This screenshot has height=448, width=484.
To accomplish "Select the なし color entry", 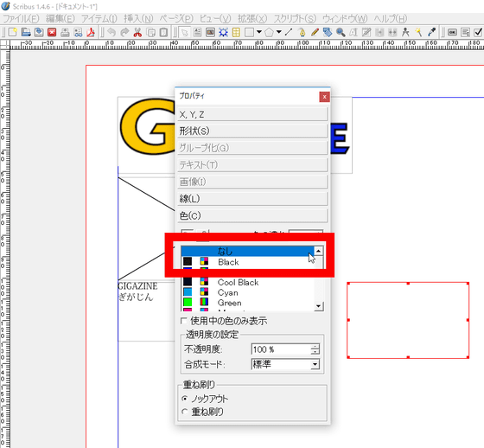I will [247, 251].
